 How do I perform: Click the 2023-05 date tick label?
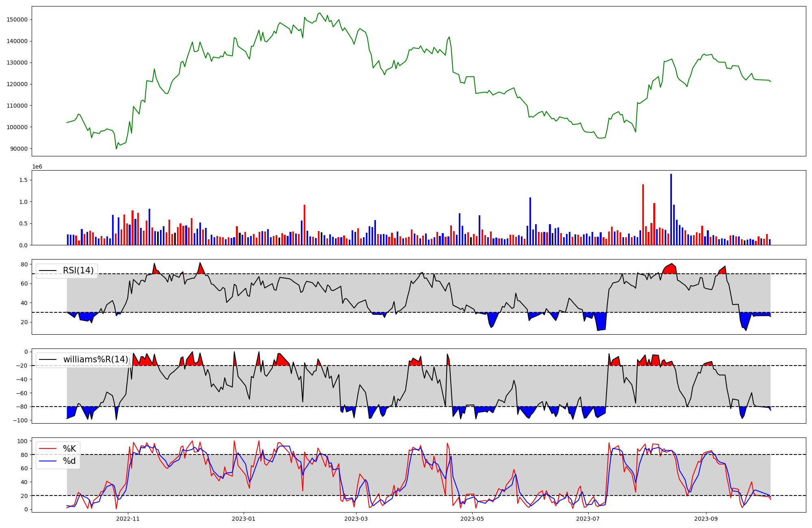coord(473,519)
